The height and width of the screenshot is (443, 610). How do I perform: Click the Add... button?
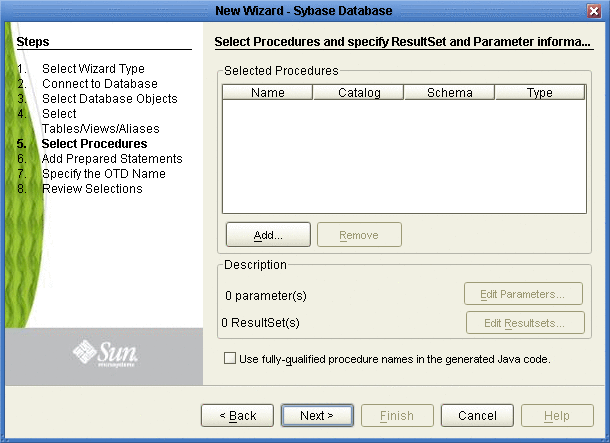(268, 235)
